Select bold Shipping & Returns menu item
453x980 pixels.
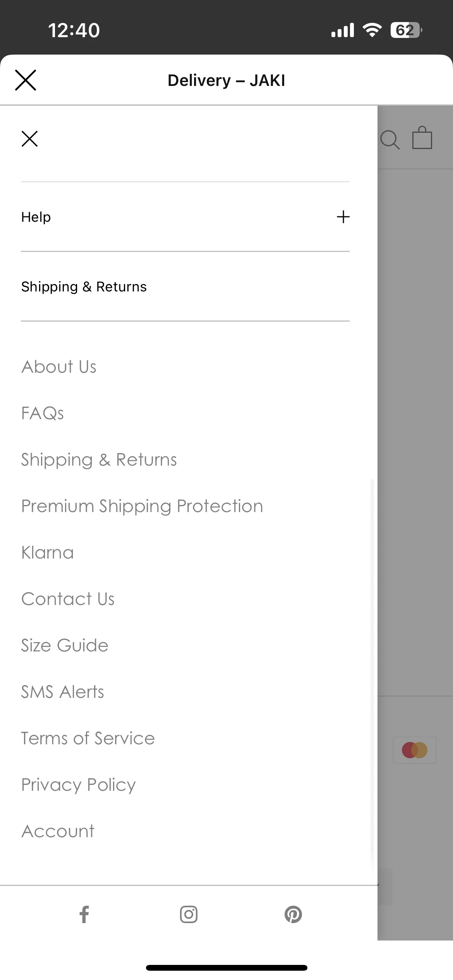84,287
